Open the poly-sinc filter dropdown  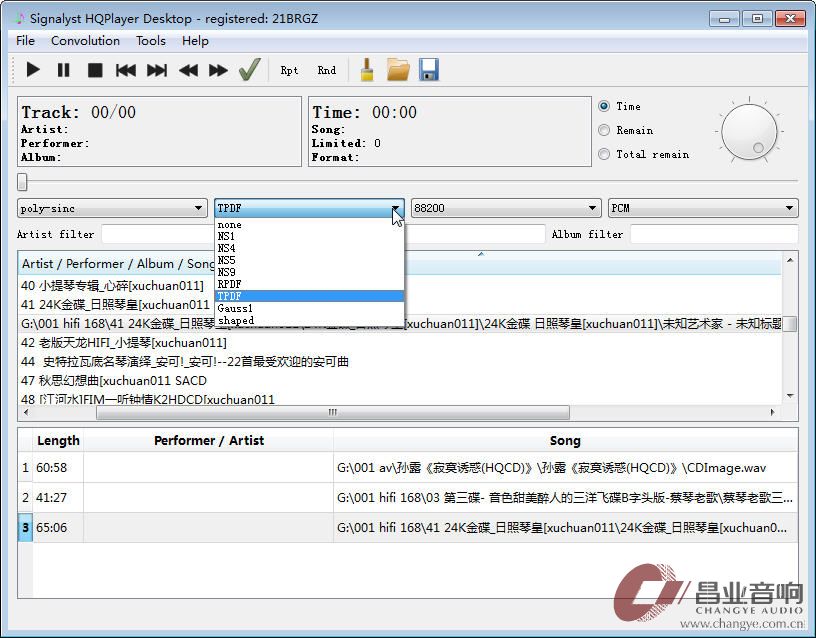pyautogui.click(x=112, y=208)
